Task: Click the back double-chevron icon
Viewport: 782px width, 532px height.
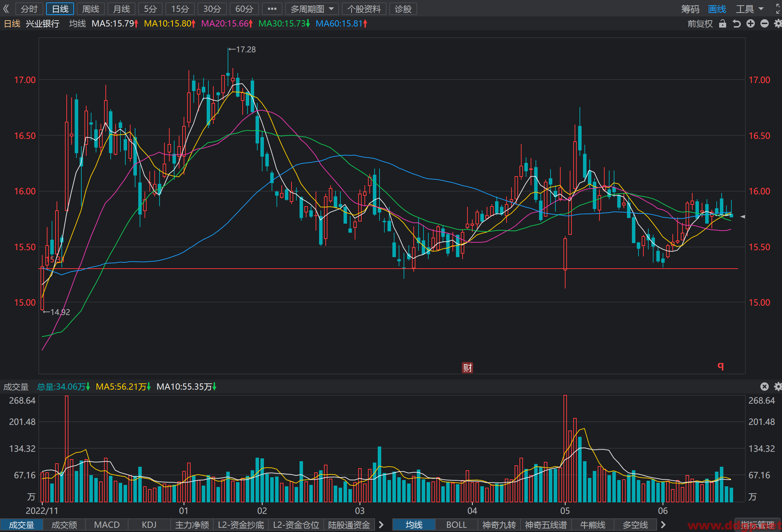Action: click(6, 9)
